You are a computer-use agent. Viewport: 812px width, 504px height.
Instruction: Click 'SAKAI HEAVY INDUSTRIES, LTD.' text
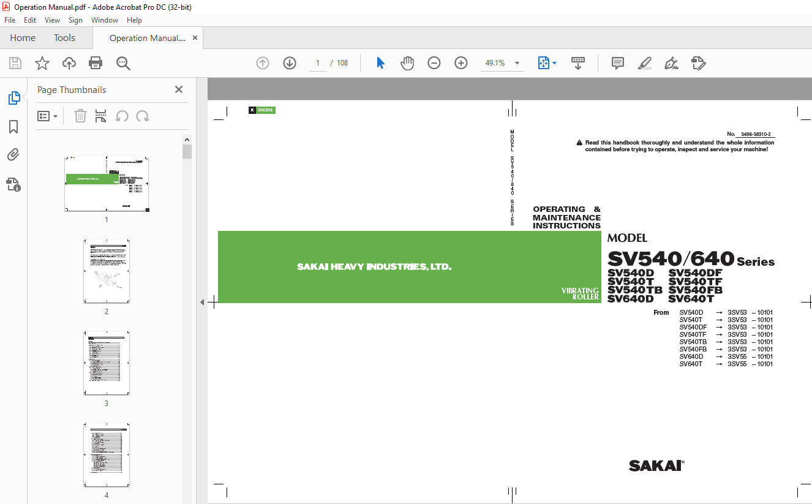coord(374,267)
